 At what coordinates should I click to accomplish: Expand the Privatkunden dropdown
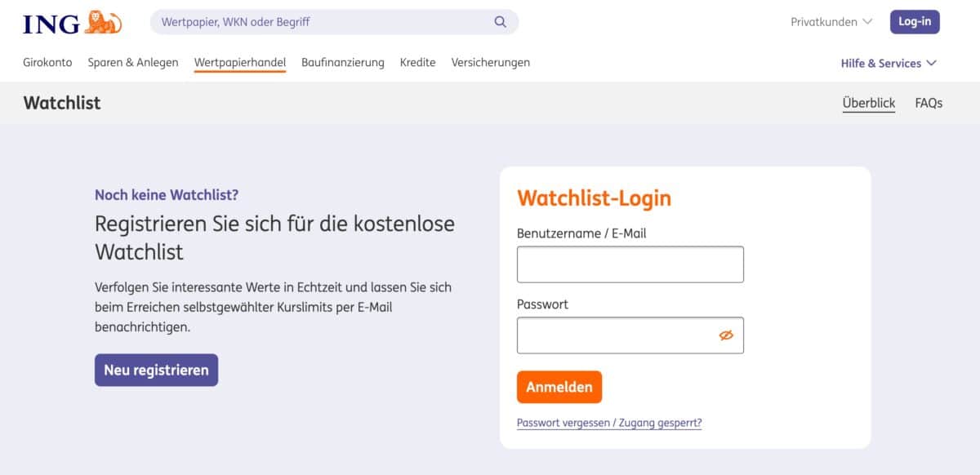[831, 22]
